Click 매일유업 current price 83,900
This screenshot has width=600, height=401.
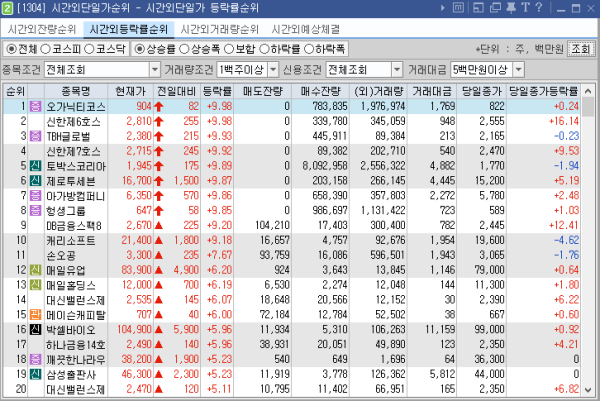pyautogui.click(x=137, y=270)
